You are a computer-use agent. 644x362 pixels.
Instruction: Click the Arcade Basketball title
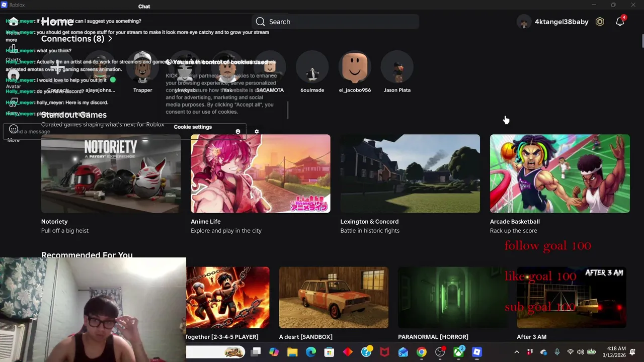click(x=515, y=221)
